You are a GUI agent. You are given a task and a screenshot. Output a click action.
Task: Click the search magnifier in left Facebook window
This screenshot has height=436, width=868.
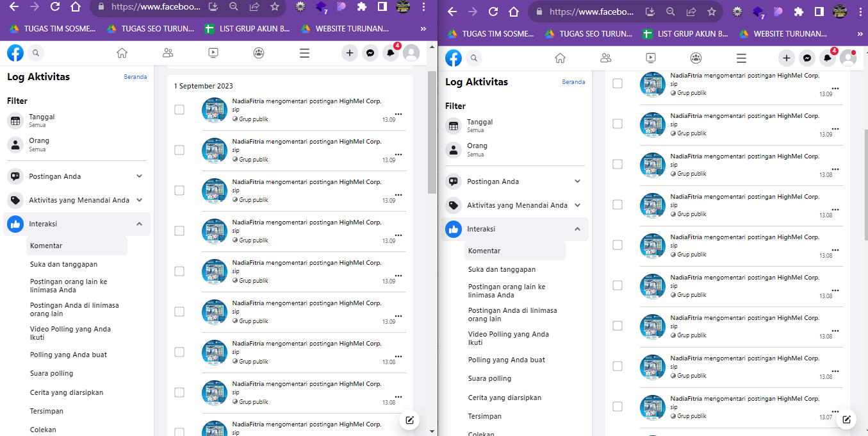click(36, 53)
